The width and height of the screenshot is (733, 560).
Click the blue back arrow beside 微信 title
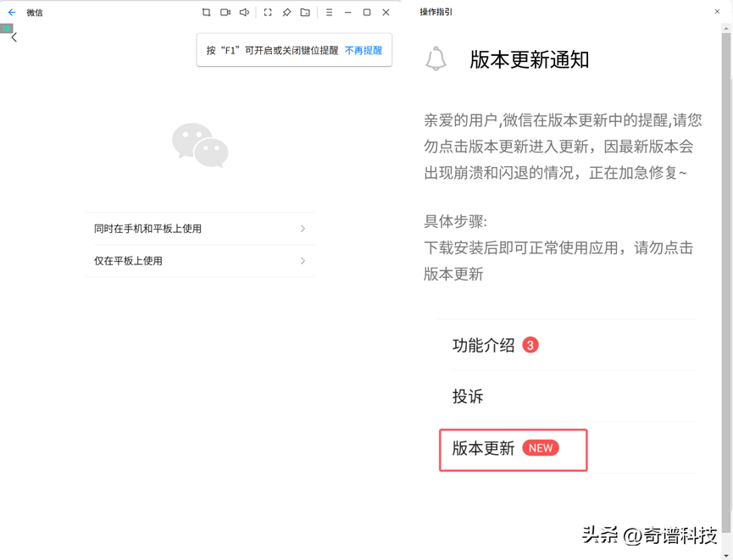coord(12,13)
